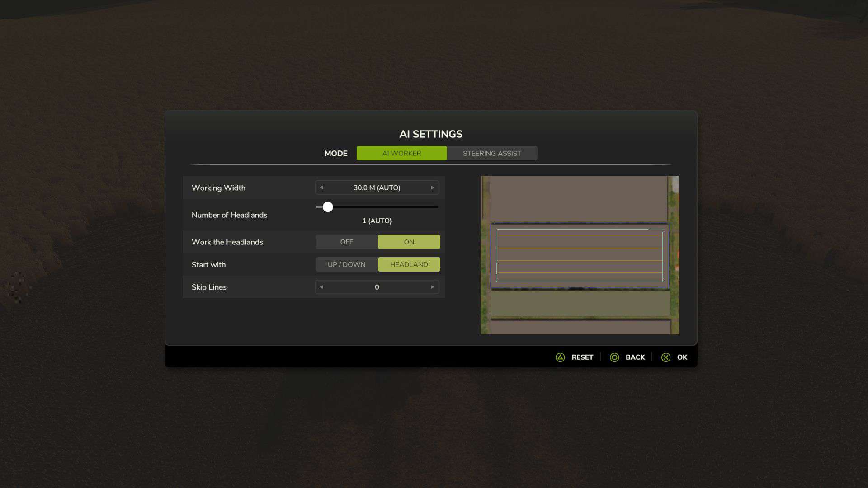Set Start with to HEADLAND
Screen dimensions: 868x488
pos(409,264)
